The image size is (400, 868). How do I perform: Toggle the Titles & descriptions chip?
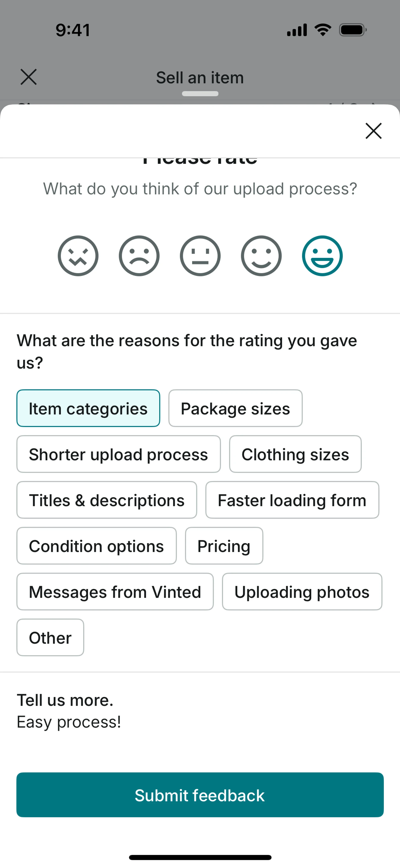pyautogui.click(x=107, y=500)
